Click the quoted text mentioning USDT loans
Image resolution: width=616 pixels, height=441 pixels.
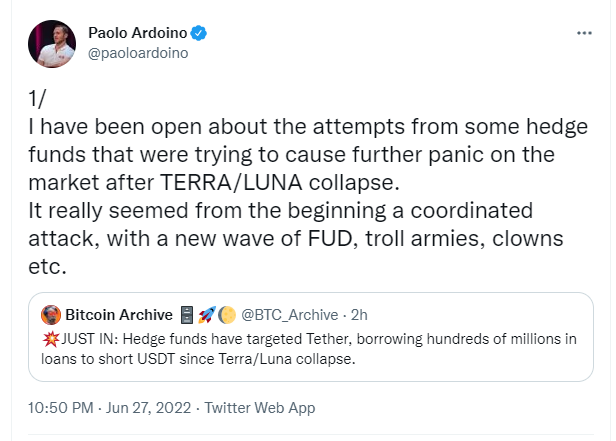(x=309, y=349)
